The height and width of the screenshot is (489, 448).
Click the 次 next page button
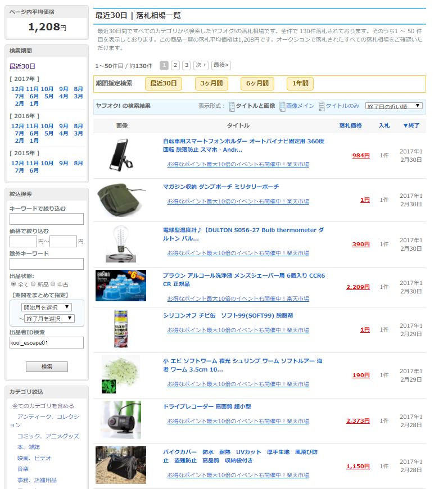pos(201,65)
